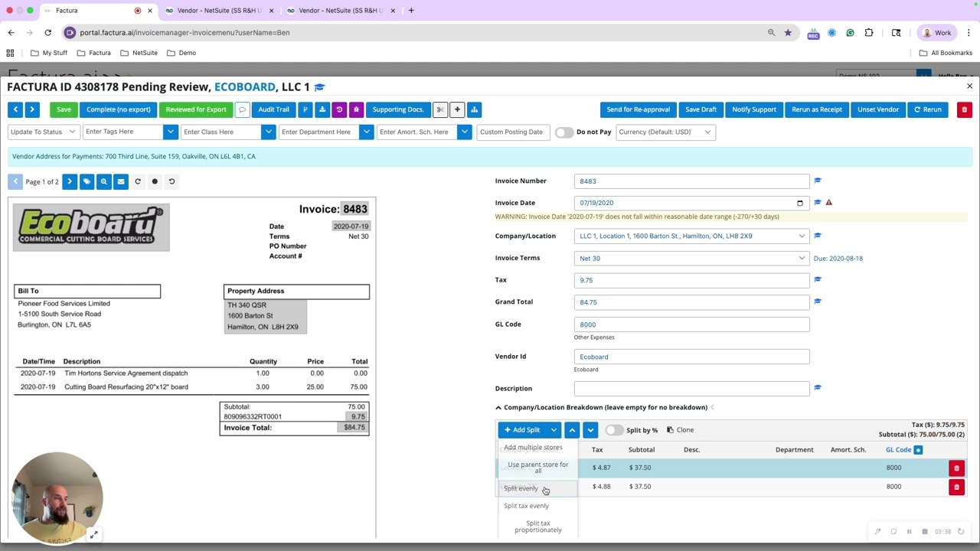Click Send for Re-approval button

[638, 109]
